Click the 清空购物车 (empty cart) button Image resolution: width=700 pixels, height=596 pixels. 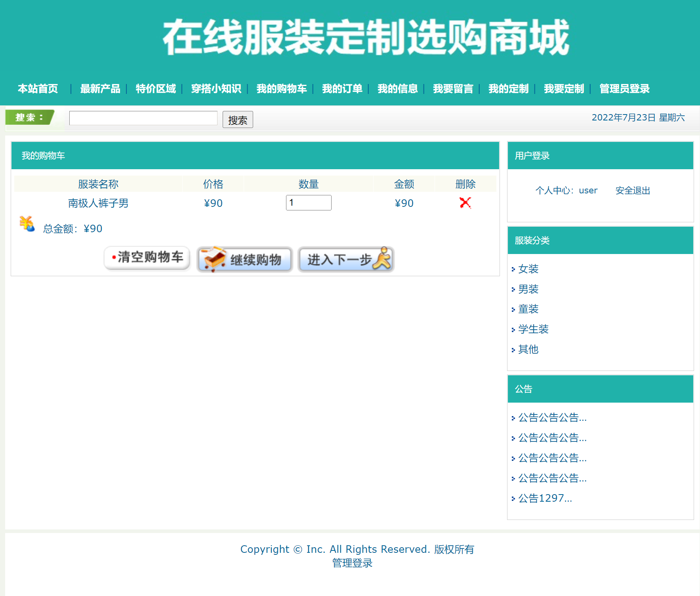146,258
